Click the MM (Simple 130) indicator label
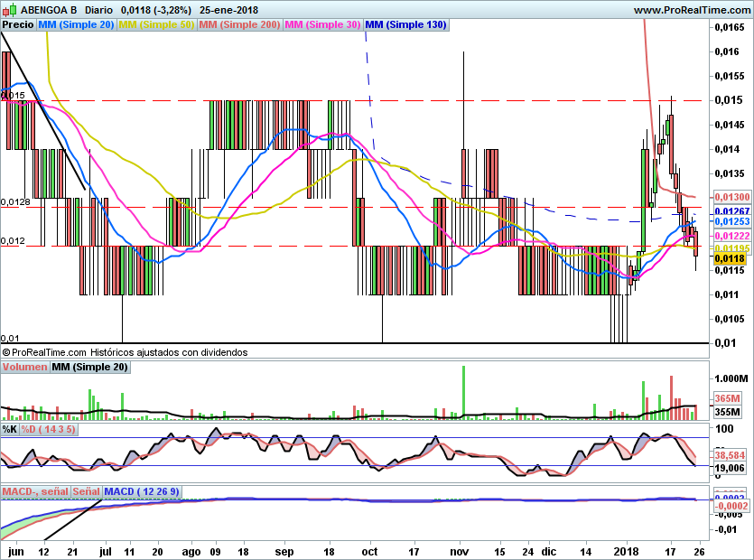754x560 pixels. click(x=405, y=24)
